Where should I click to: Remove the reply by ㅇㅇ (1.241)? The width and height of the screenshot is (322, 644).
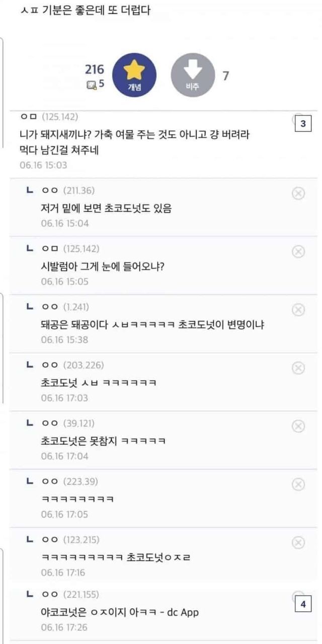point(298,310)
